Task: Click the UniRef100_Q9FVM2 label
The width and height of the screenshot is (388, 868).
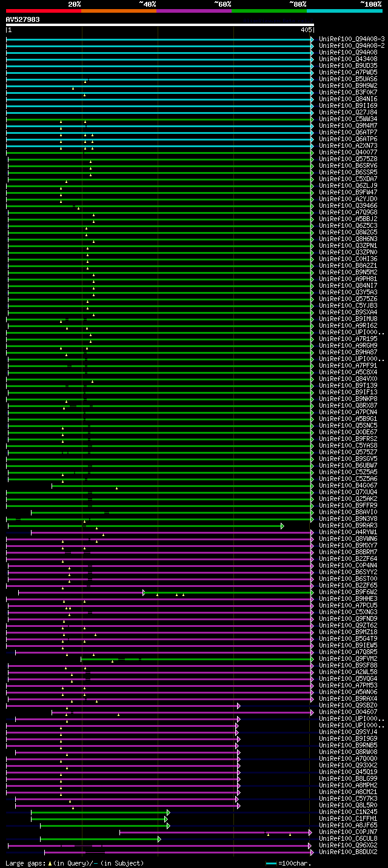Action: [x=348, y=658]
